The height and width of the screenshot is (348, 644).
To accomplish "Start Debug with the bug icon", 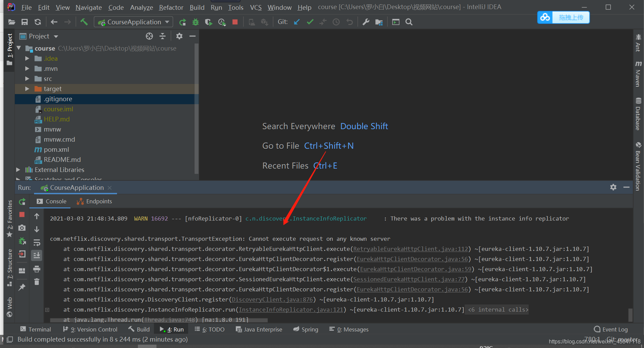I will pyautogui.click(x=196, y=22).
